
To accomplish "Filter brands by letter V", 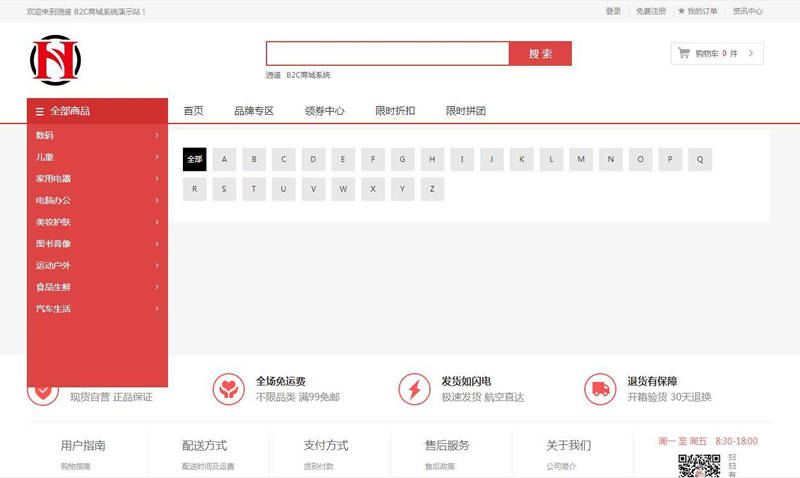I will [313, 189].
